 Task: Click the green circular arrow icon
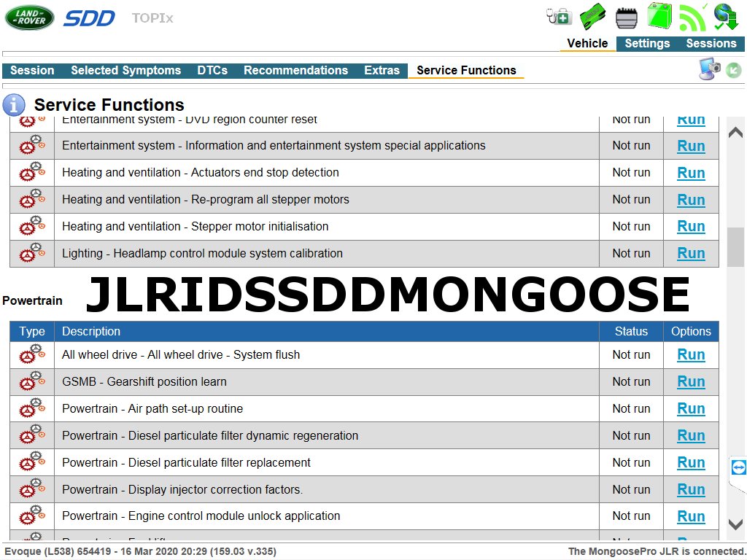point(734,71)
